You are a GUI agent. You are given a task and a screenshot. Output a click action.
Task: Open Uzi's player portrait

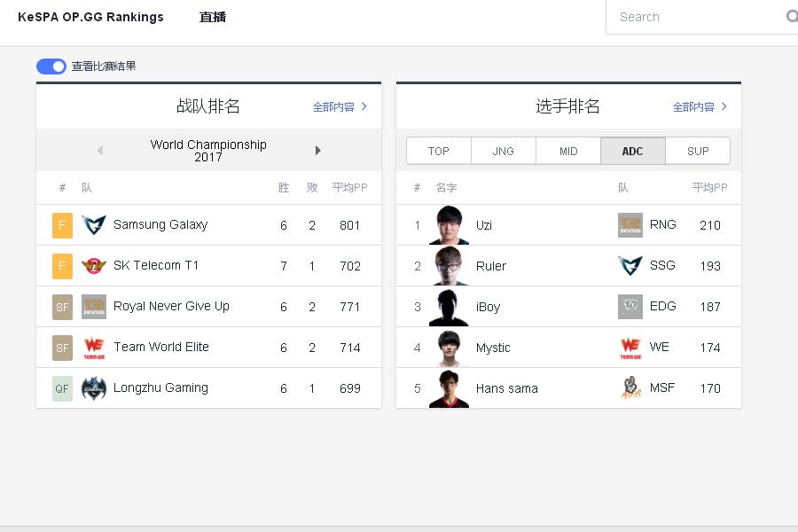tap(449, 225)
